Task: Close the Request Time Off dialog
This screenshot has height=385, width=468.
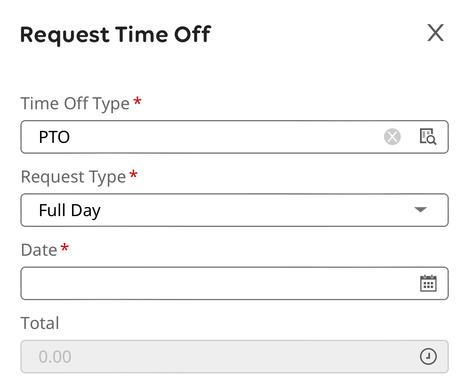Action: pos(435,33)
